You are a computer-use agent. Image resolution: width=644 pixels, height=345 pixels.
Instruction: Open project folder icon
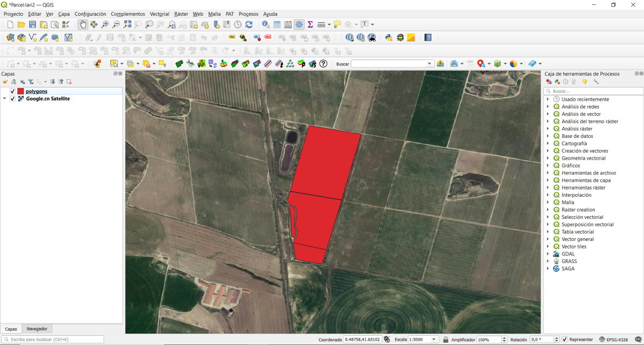click(x=22, y=25)
